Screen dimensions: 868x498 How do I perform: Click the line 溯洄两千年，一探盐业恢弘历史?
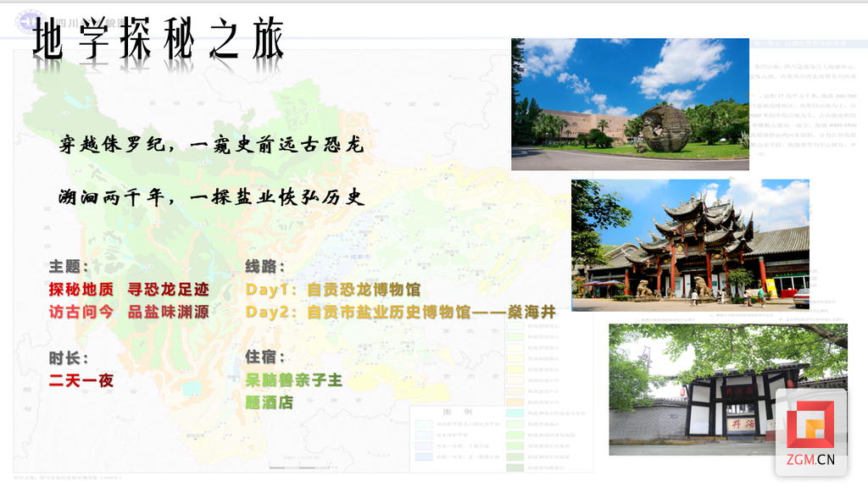(211, 196)
